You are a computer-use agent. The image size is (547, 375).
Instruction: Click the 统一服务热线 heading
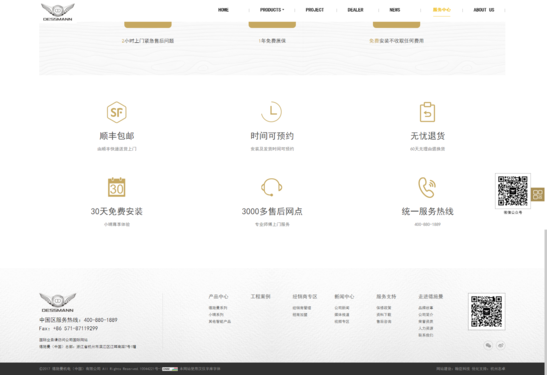coord(427,211)
